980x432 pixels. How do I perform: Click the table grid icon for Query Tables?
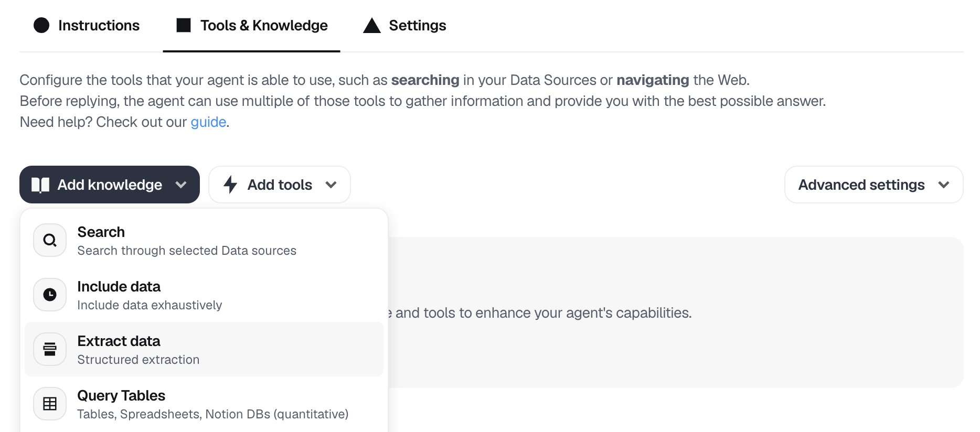coord(50,404)
